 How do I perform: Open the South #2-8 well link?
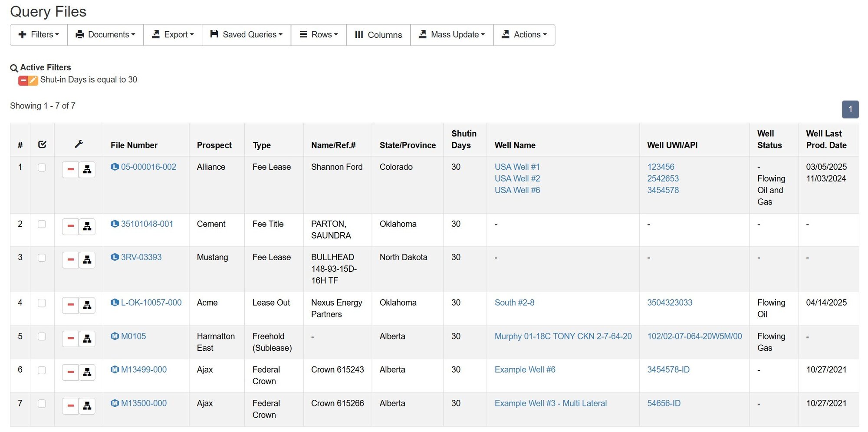coord(515,303)
